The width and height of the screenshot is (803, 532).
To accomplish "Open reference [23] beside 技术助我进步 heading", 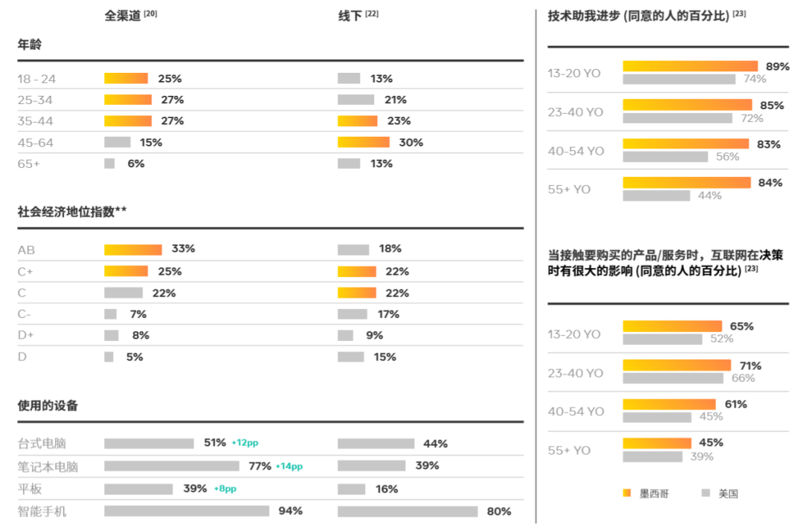I will click(739, 13).
